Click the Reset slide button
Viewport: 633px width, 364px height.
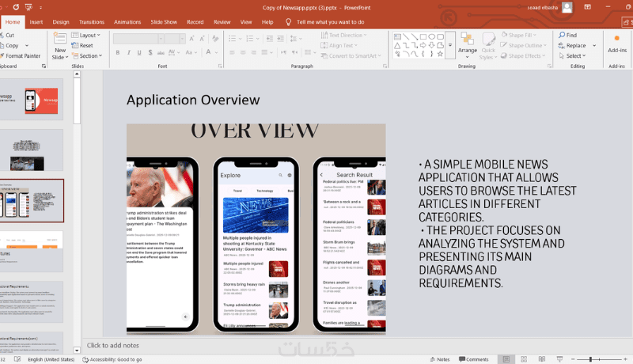(82, 45)
